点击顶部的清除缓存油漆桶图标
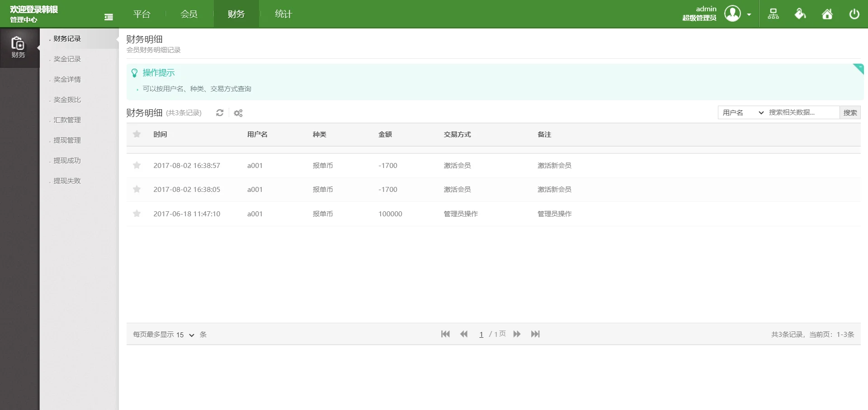The width and height of the screenshot is (868, 410). click(x=800, y=14)
